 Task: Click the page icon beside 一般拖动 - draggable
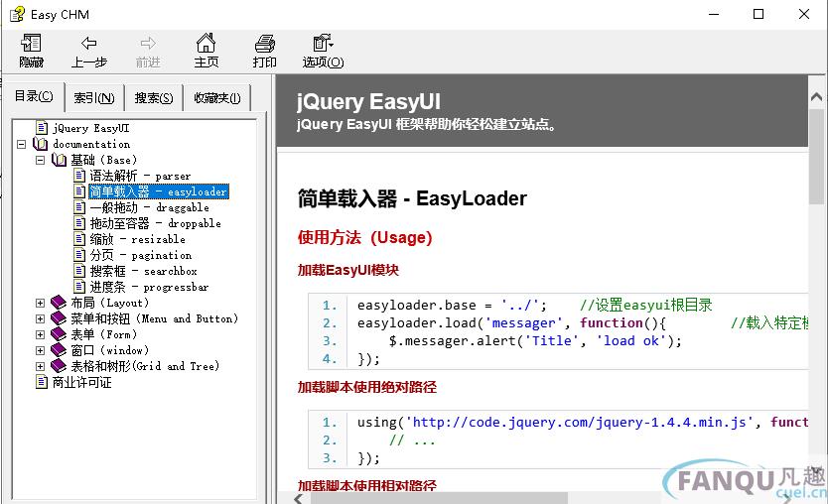[x=79, y=207]
